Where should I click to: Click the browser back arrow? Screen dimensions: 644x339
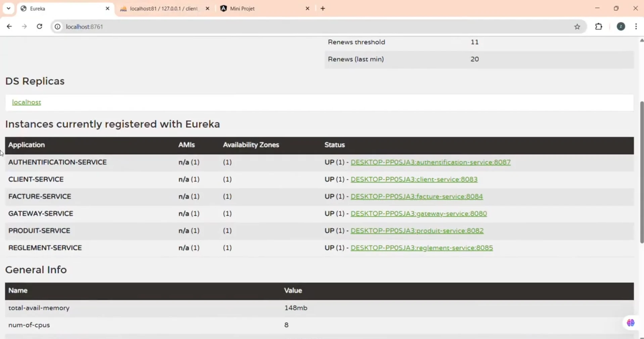pyautogui.click(x=9, y=27)
